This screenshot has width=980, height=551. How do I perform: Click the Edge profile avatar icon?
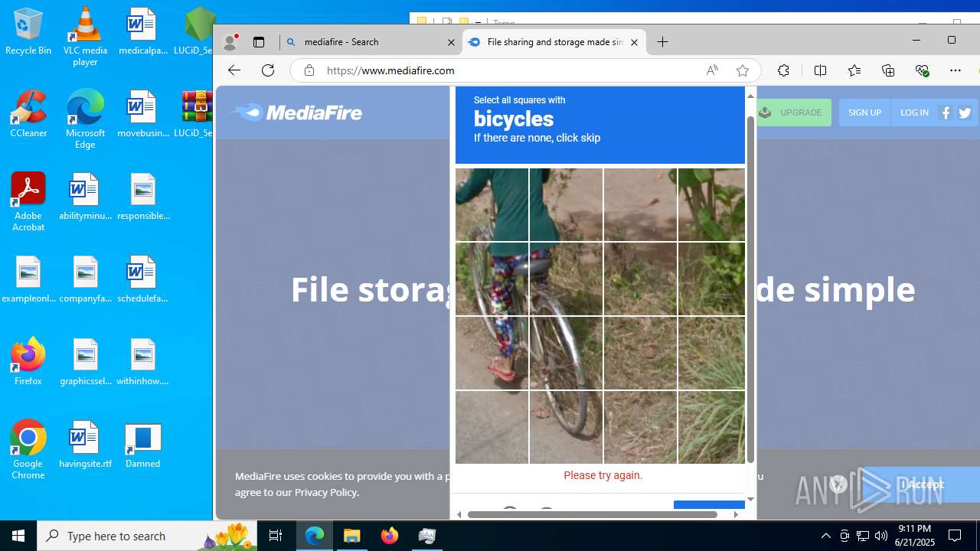(x=230, y=42)
